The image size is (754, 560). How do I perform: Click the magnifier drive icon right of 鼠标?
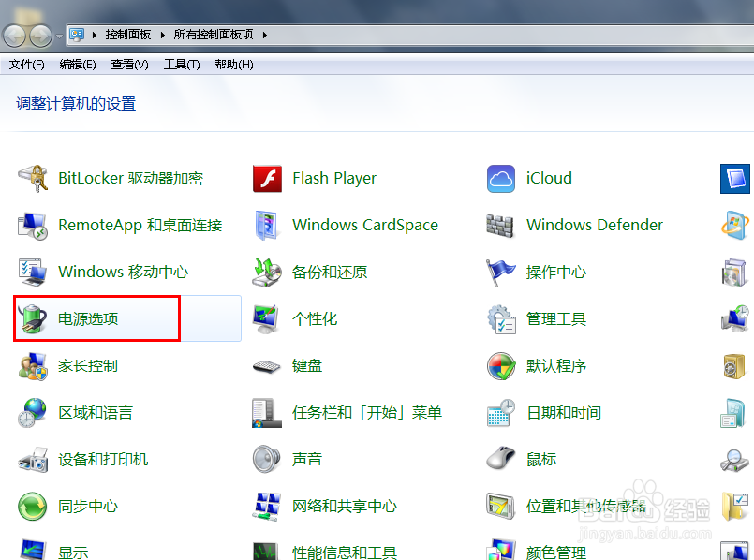click(x=735, y=460)
